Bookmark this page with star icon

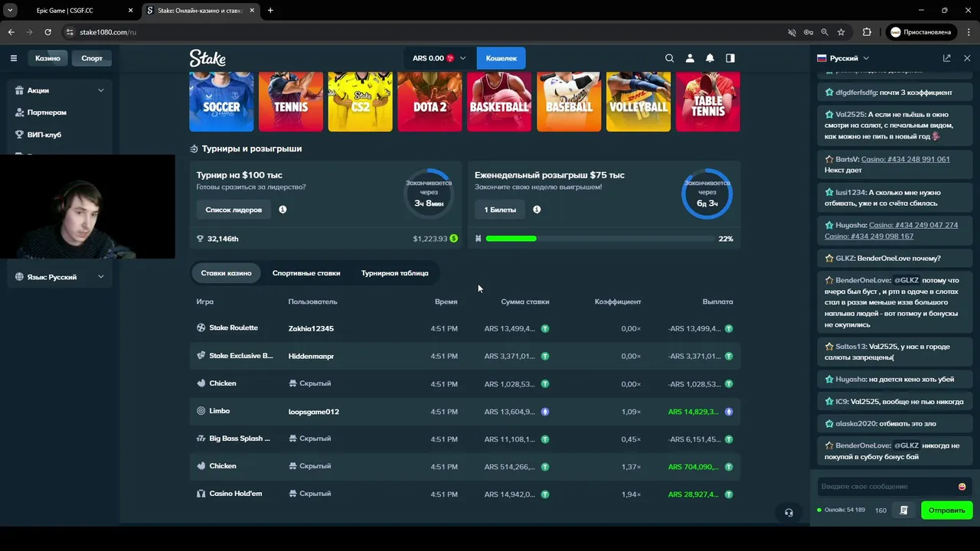pyautogui.click(x=841, y=32)
